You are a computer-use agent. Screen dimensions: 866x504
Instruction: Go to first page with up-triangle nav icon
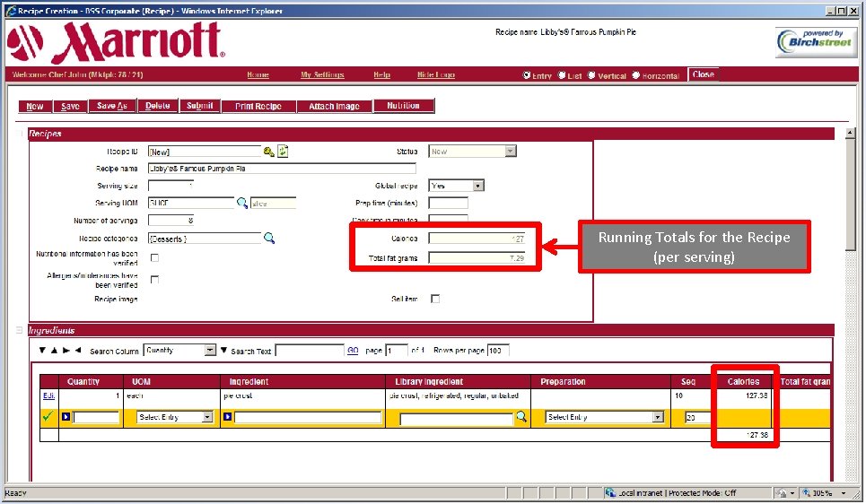pos(54,350)
